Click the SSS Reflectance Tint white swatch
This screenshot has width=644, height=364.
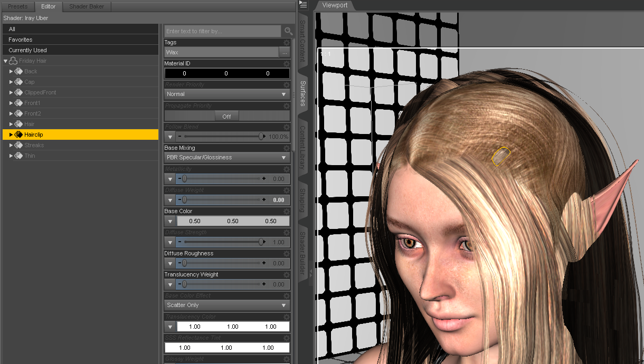click(227, 348)
